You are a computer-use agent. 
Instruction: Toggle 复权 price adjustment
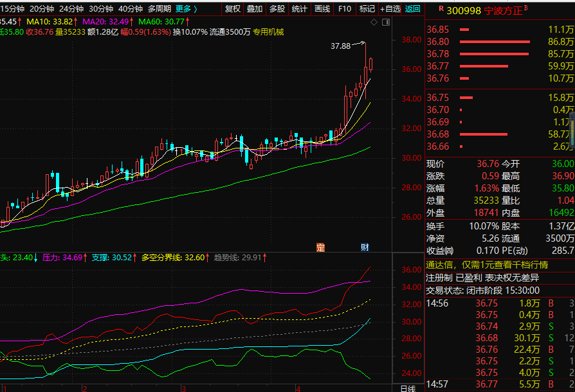(x=233, y=9)
